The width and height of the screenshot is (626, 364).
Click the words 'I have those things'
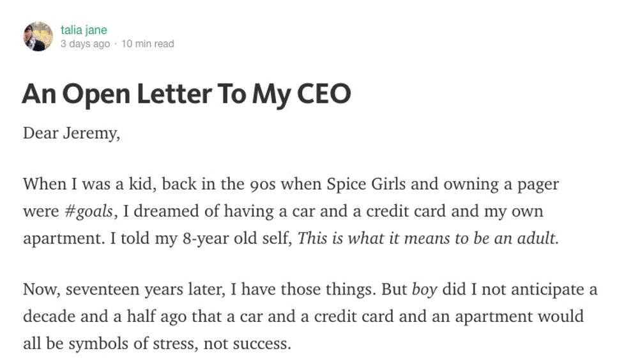point(302,289)
